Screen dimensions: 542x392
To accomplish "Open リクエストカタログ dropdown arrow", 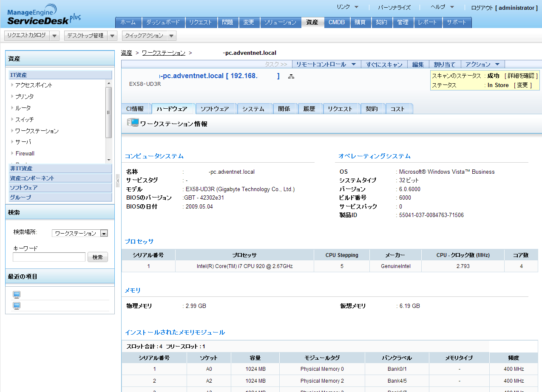I will (54, 36).
